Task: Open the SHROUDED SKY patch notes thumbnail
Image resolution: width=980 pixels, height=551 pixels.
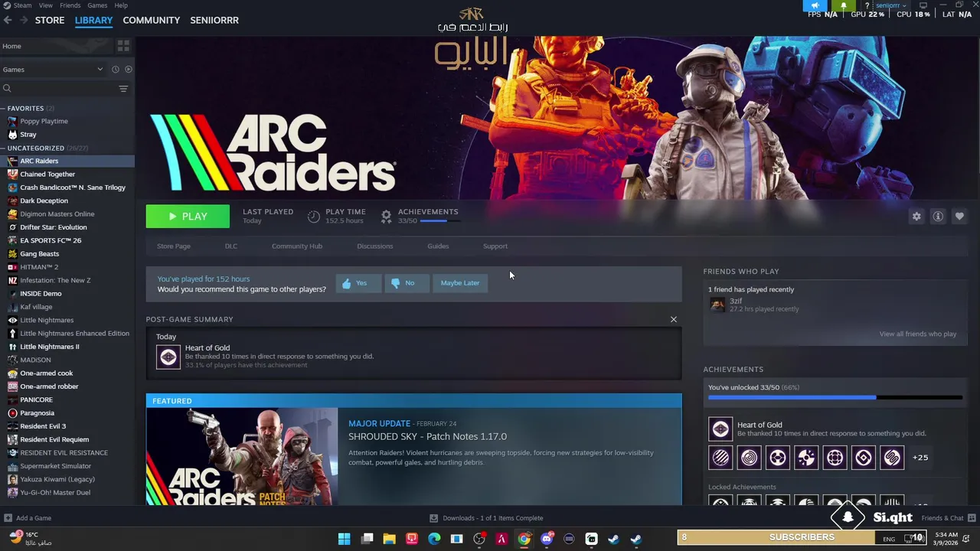Action: (242, 457)
